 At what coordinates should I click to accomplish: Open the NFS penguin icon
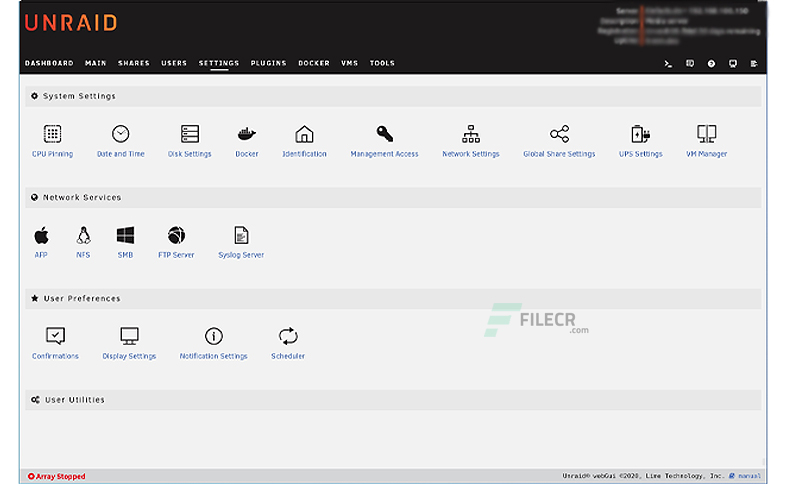[83, 235]
